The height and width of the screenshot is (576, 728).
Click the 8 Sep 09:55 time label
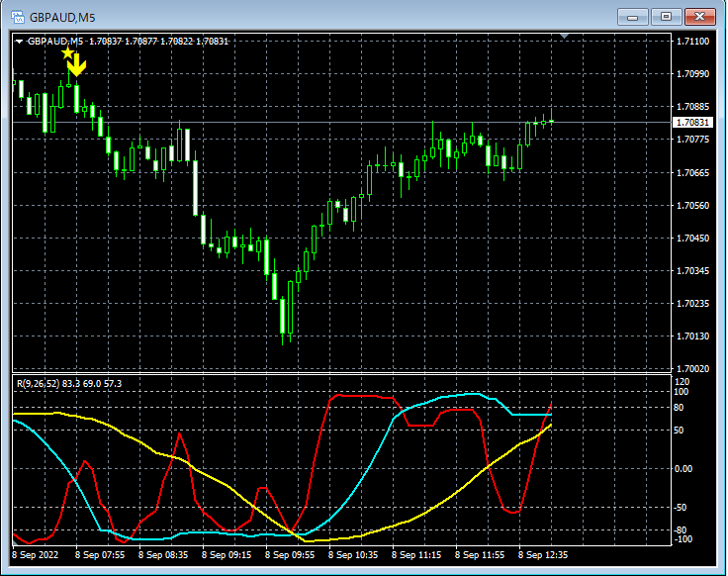coord(290,555)
